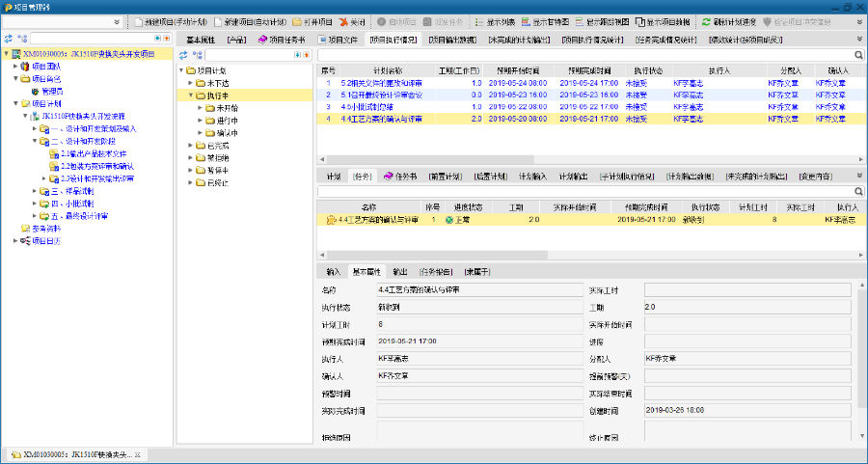Click the 显示项目数据 toolbar icon
This screenshot has width=868, height=464.
tap(639, 21)
